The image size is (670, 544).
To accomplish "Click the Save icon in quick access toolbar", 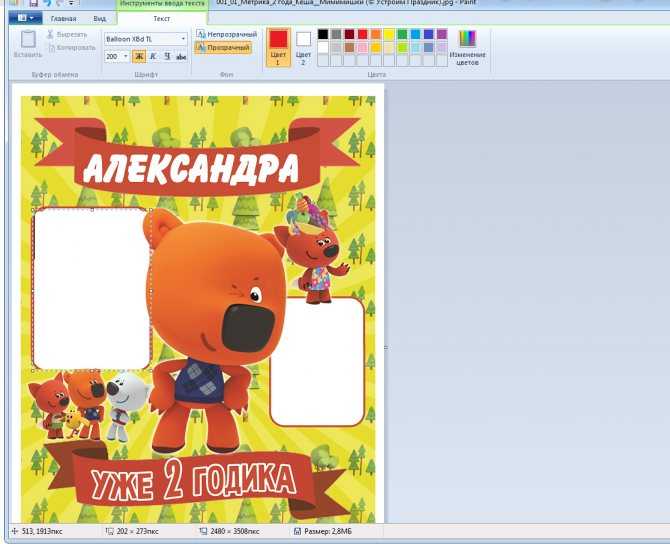I will pos(33,3).
